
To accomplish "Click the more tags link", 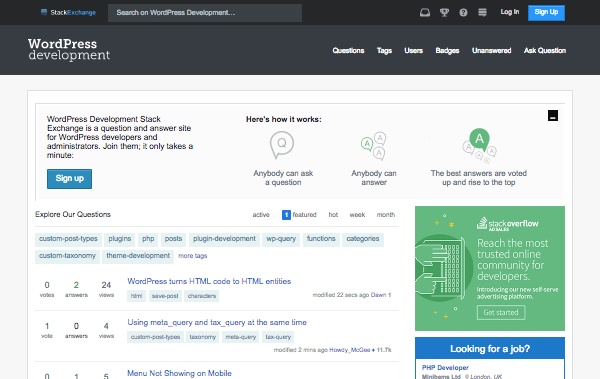I will coord(193,256).
